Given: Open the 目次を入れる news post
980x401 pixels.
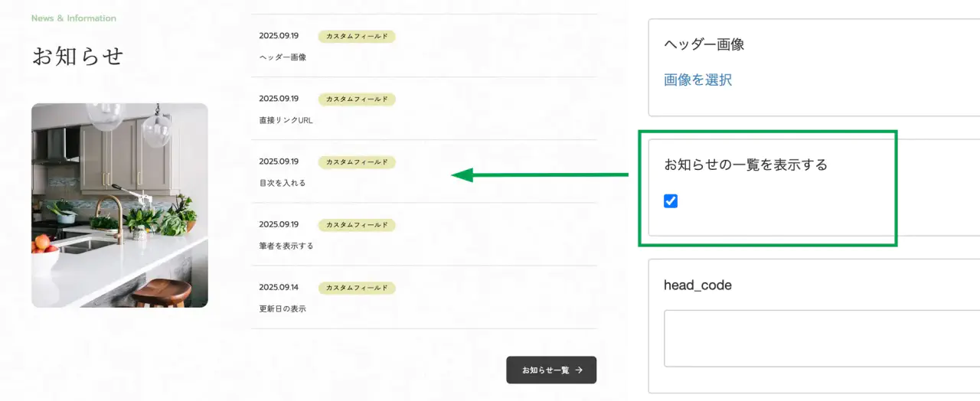Looking at the screenshot, I should tap(283, 183).
